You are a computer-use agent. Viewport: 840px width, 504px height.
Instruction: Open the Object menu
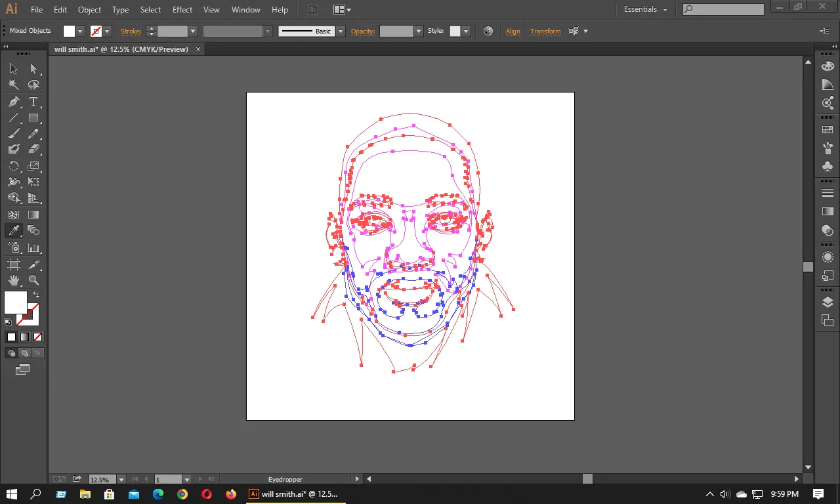point(90,10)
